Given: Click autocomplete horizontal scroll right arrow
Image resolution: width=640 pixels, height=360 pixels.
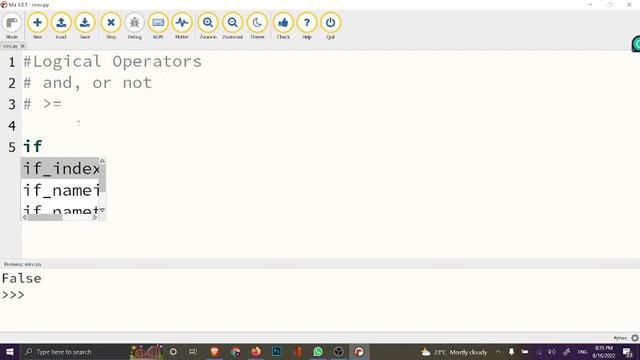Looking at the screenshot, I should tap(95, 217).
